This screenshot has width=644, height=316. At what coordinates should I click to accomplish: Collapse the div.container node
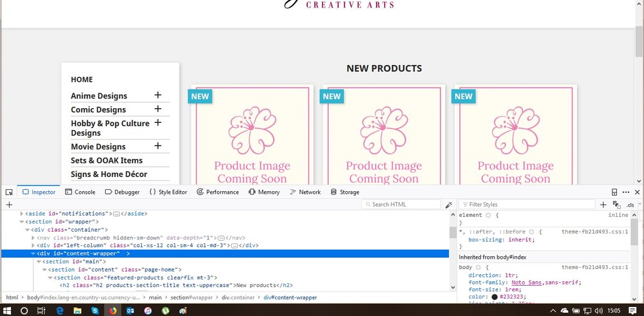coord(27,230)
